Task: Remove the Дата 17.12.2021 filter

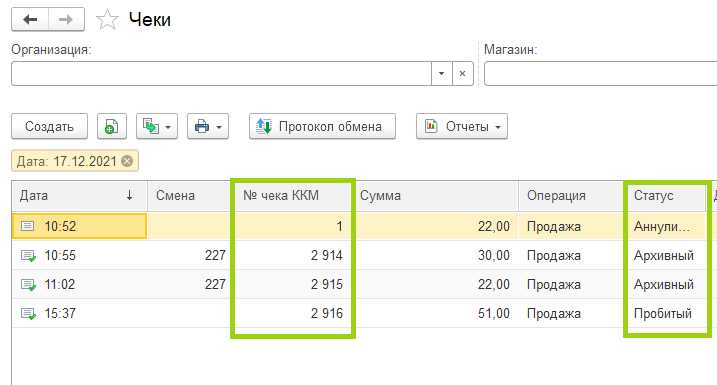Action: pyautogui.click(x=127, y=161)
